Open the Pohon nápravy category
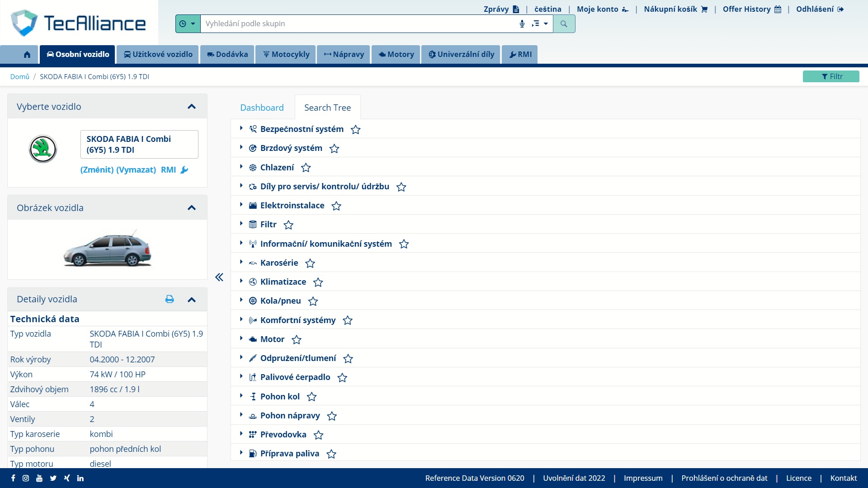 [290, 416]
